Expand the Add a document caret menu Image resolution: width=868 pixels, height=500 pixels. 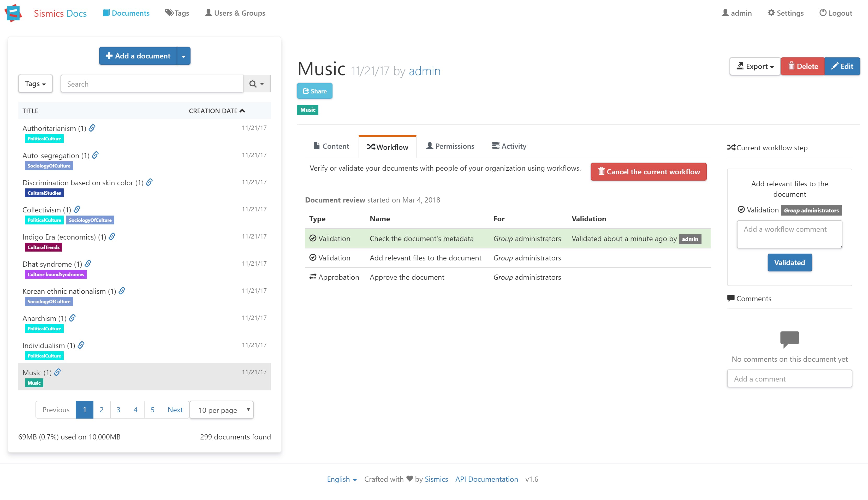click(184, 56)
